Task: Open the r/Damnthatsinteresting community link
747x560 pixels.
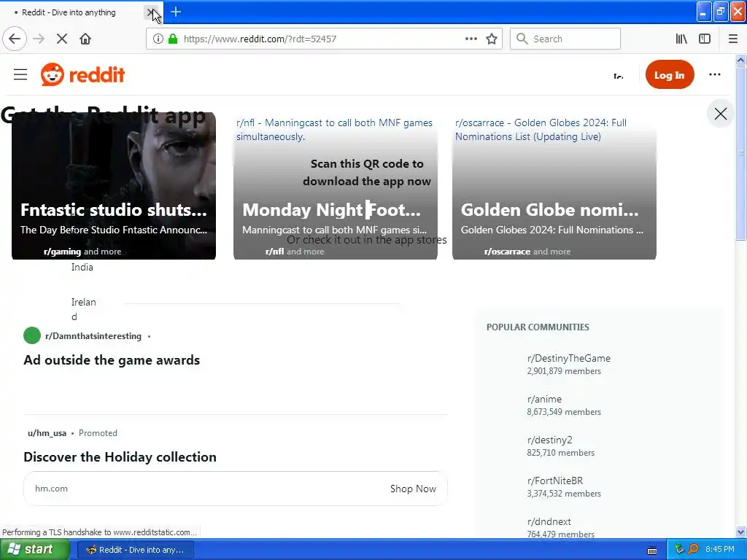Action: (93, 336)
